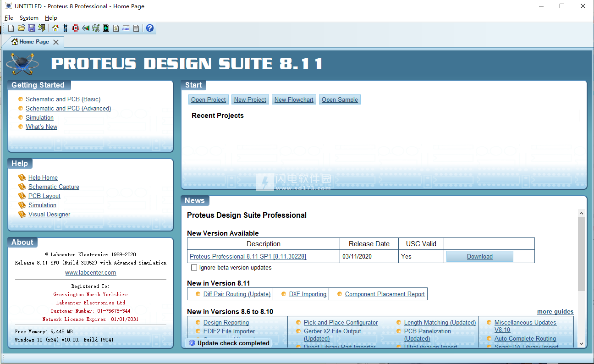Open the Help Home link

coord(43,177)
